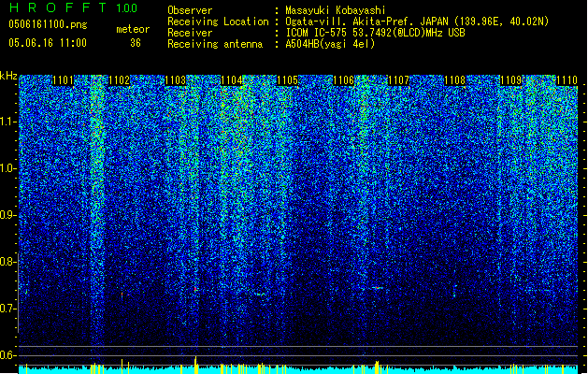Viewport: 588px width, 374px height.
Task: Click the 1.0 kHz axis label
Action: (8, 168)
